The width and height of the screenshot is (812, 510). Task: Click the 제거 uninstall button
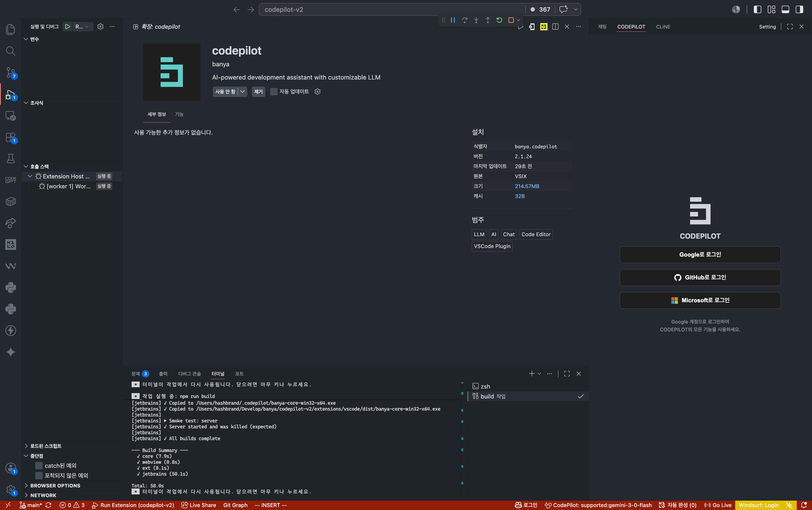pyautogui.click(x=258, y=92)
